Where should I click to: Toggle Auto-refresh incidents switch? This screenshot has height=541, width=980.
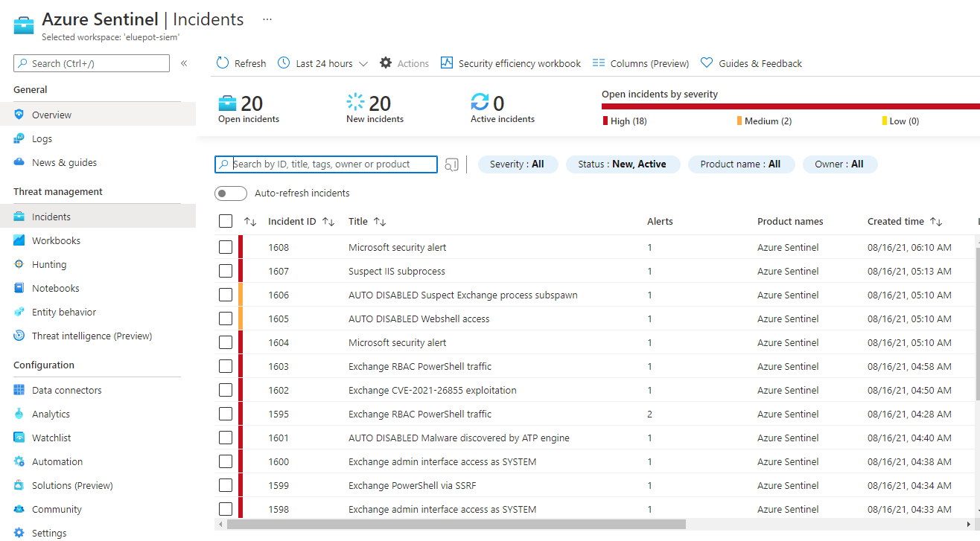[x=231, y=193]
